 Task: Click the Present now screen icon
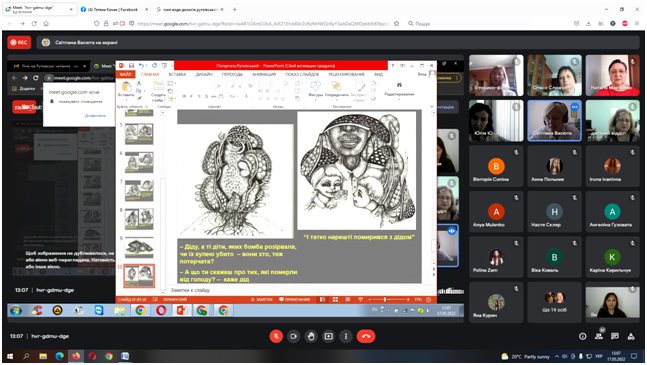click(x=328, y=336)
